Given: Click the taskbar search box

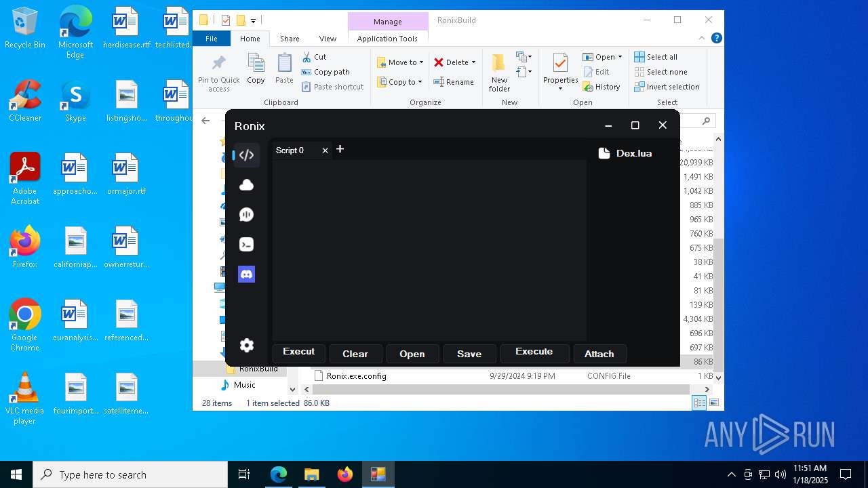Looking at the screenshot, I should point(130,474).
